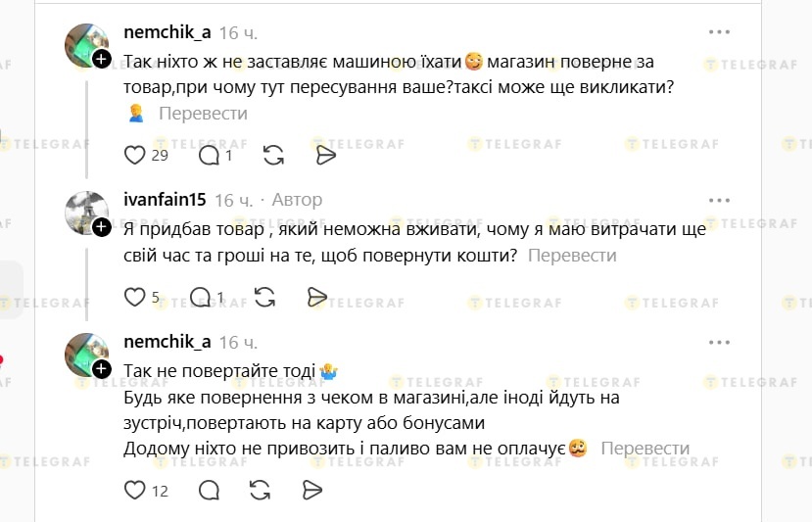
Task: Like nemchik_a's first comment with 29 likes
Action: point(135,155)
